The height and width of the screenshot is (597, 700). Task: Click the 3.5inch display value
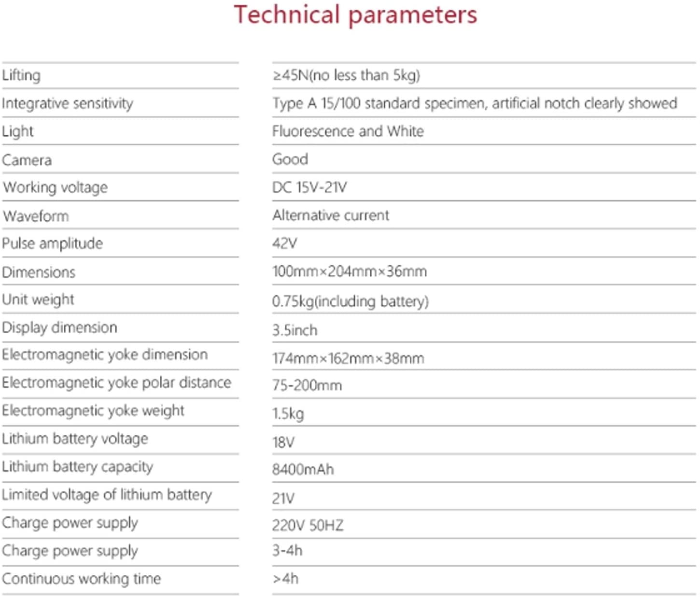tap(295, 330)
